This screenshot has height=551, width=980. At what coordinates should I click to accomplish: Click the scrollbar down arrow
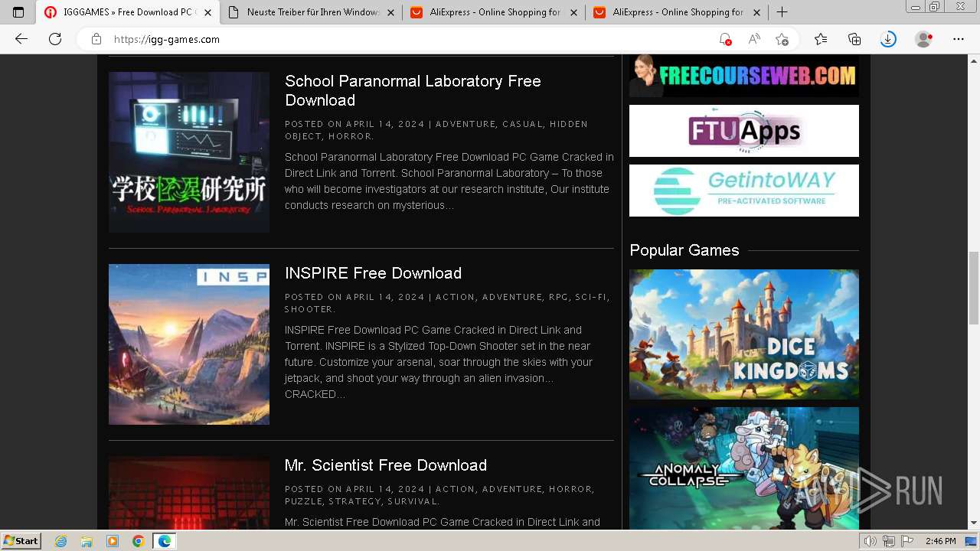pyautogui.click(x=974, y=523)
